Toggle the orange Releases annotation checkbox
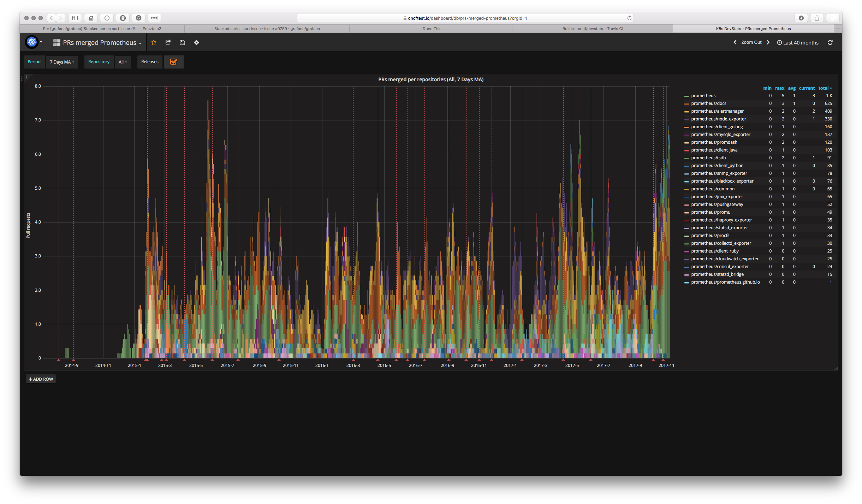The height and width of the screenshot is (504, 862). point(173,62)
